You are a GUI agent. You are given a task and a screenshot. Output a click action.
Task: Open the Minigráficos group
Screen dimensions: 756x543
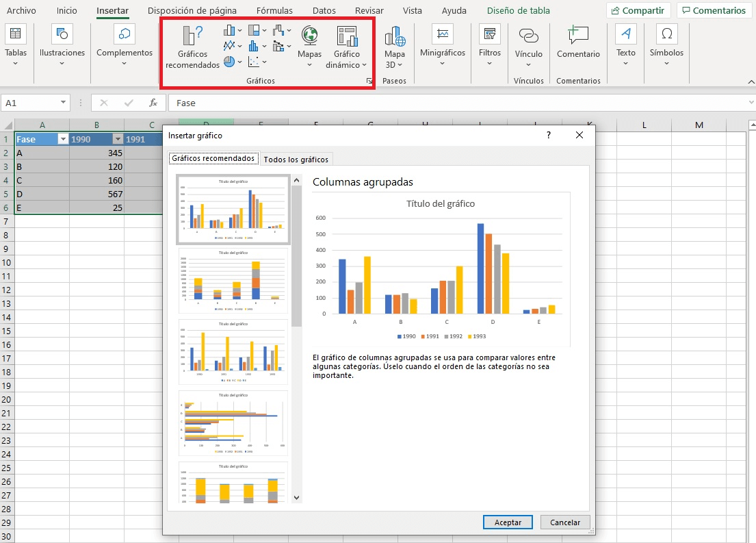point(443,46)
